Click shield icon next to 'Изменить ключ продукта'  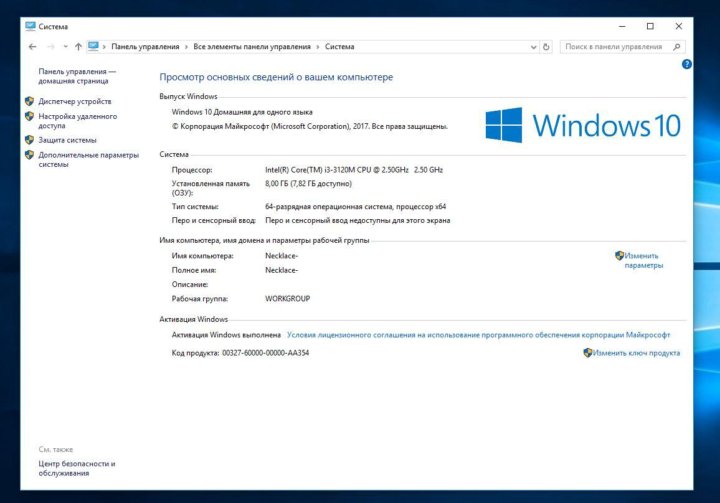click(587, 352)
